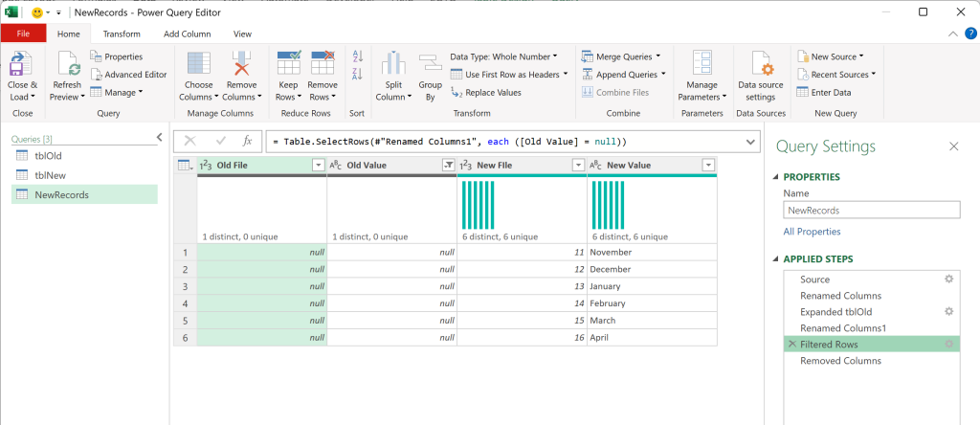
Task: Click the Keep Rows icon
Action: coord(289,63)
